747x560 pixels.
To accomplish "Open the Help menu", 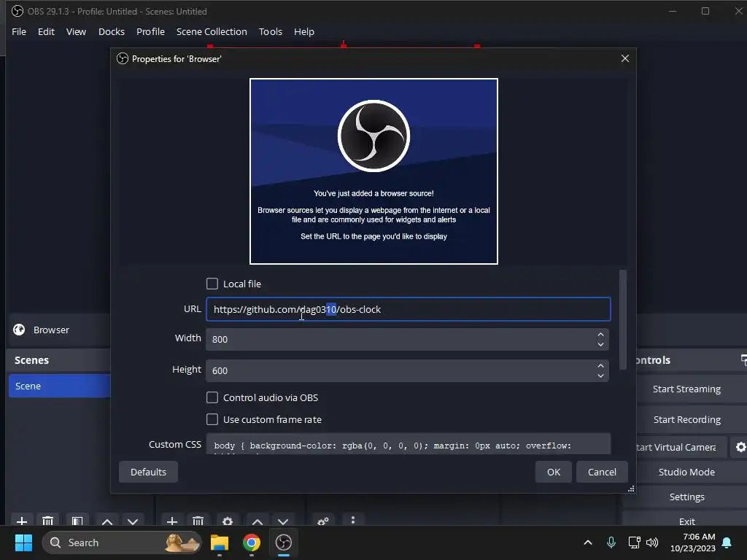I will tap(304, 31).
